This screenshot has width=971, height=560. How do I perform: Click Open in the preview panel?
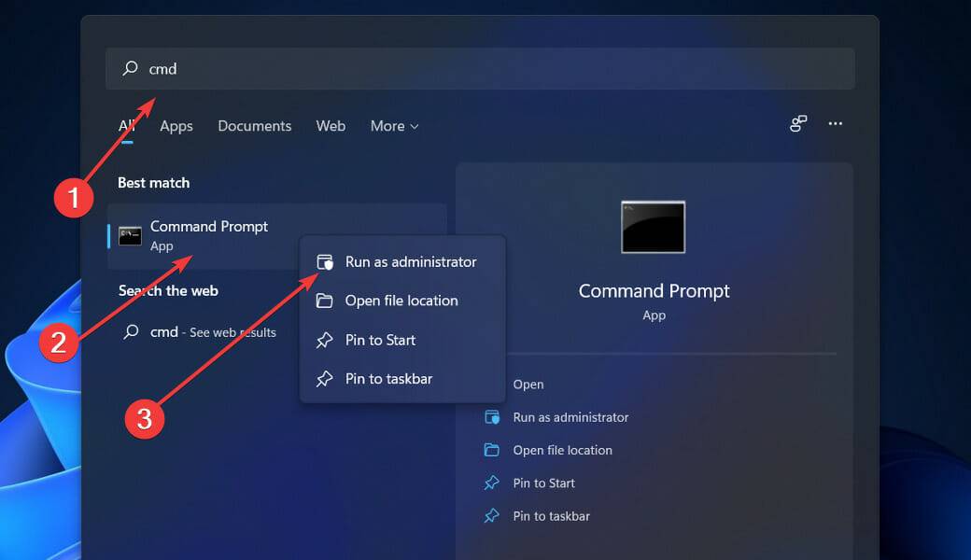528,384
